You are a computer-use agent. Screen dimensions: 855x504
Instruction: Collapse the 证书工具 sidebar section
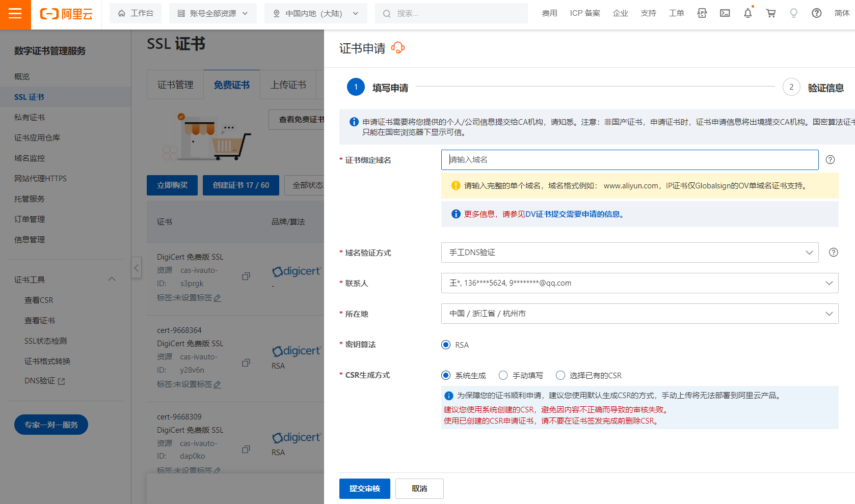click(x=112, y=279)
